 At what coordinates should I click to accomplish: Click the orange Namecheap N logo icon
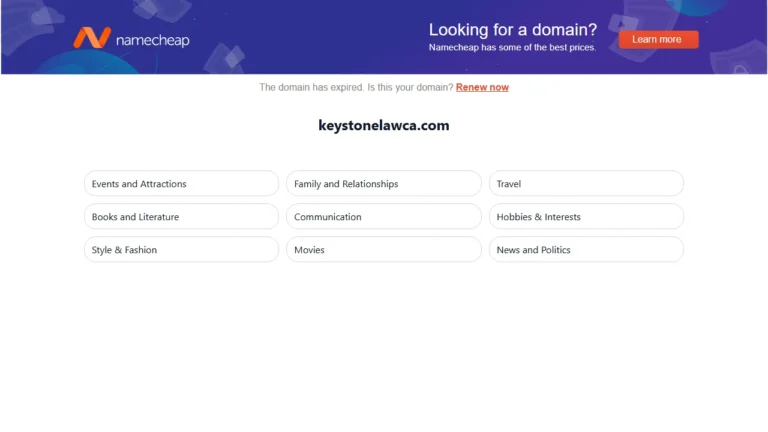point(92,38)
